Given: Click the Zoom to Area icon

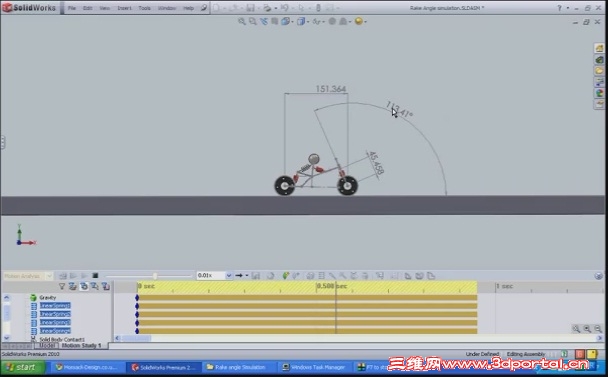Looking at the screenshot, I should pyautogui.click(x=253, y=21).
